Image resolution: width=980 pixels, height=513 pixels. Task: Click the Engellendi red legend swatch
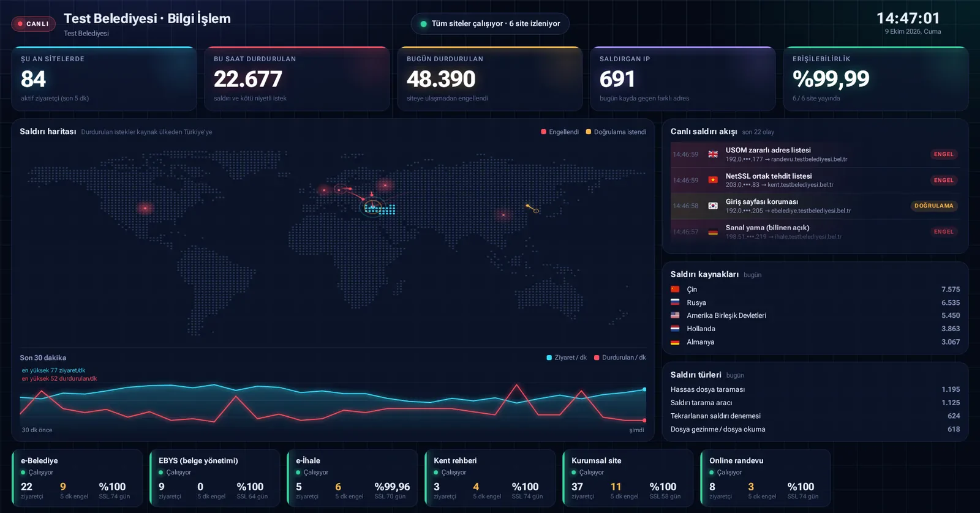pyautogui.click(x=543, y=132)
